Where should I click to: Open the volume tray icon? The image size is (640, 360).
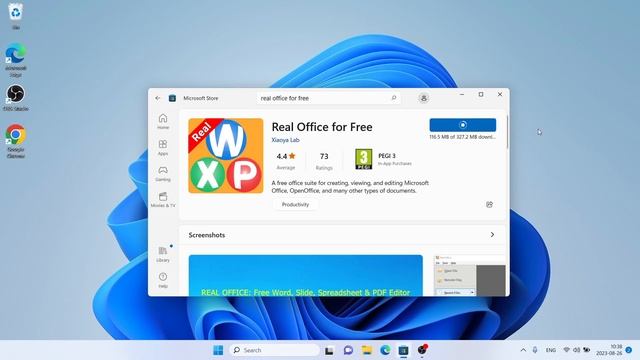[576, 350]
